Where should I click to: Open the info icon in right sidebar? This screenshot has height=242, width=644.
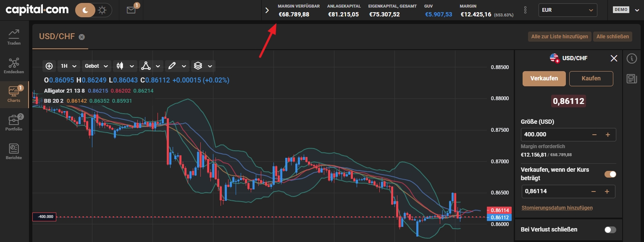[x=632, y=59]
